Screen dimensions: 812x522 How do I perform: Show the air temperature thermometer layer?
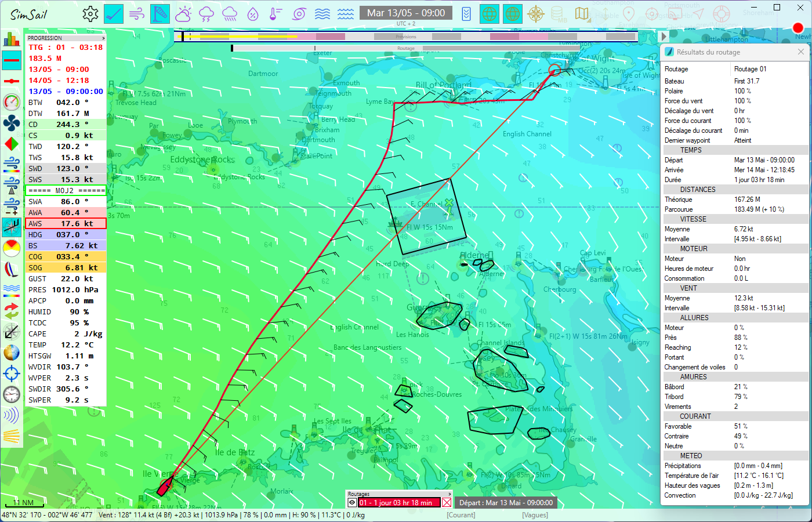click(x=276, y=13)
